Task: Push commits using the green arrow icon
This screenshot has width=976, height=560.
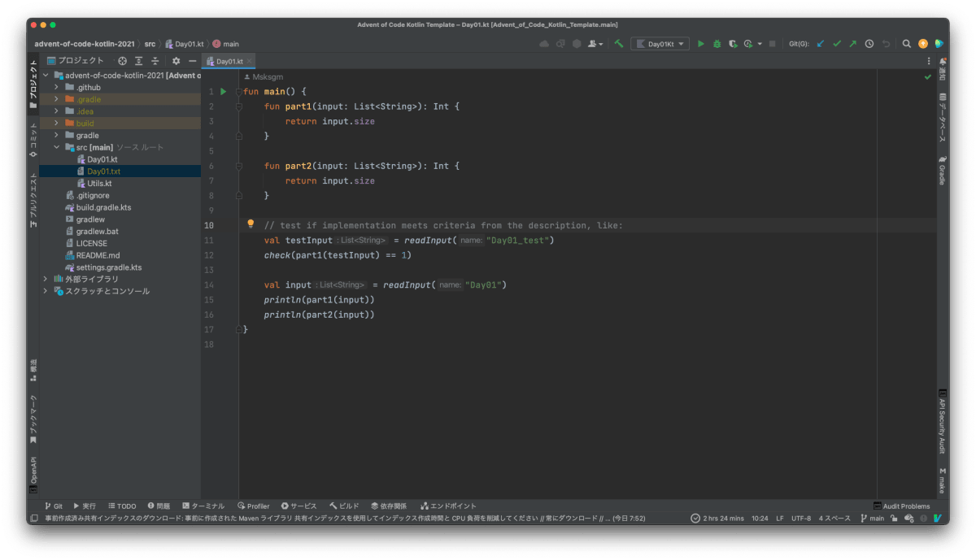Action: 852,43
